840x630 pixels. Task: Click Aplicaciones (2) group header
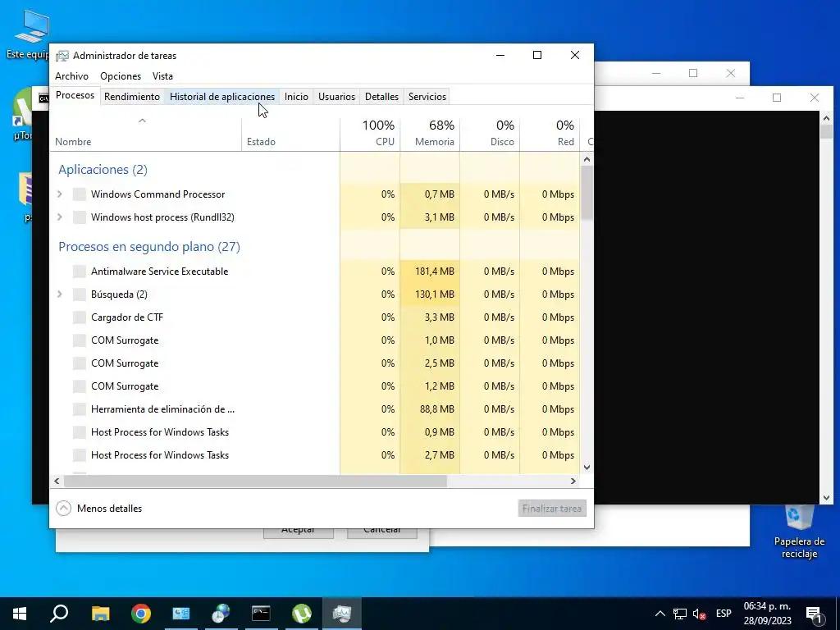[103, 170]
